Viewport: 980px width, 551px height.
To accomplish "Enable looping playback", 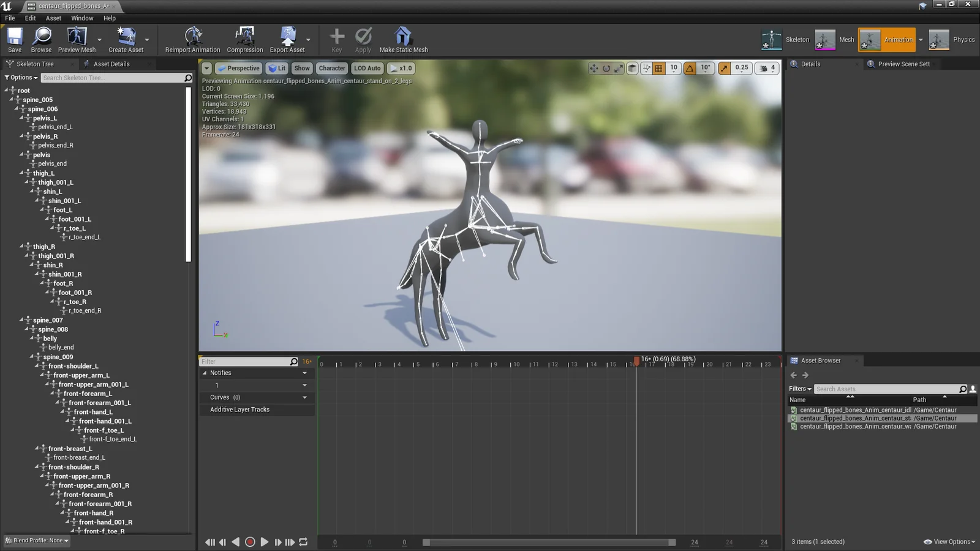I will click(303, 542).
